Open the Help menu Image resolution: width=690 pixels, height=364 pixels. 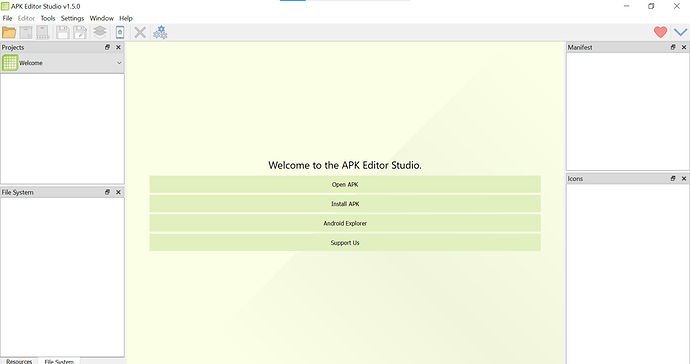126,18
